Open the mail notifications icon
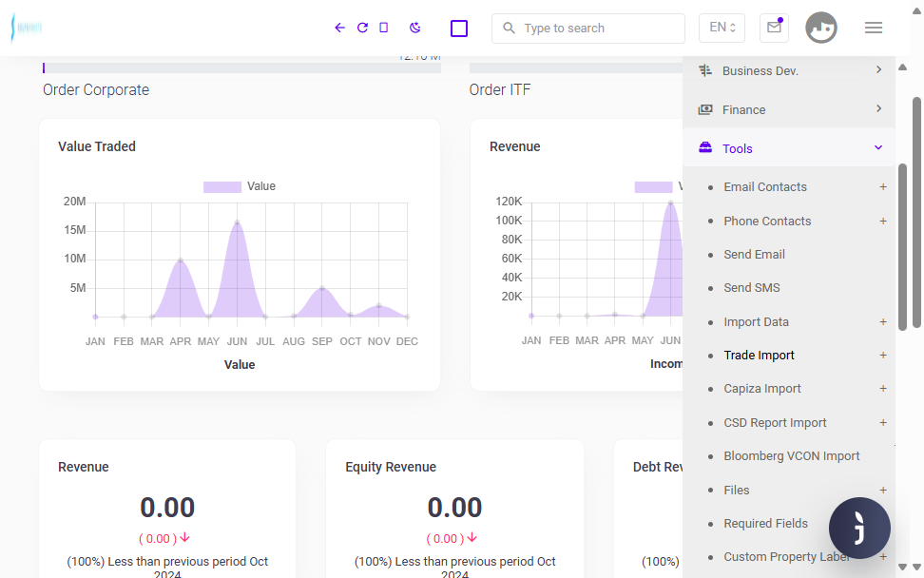Viewport: 924px width, 578px height. (775, 28)
